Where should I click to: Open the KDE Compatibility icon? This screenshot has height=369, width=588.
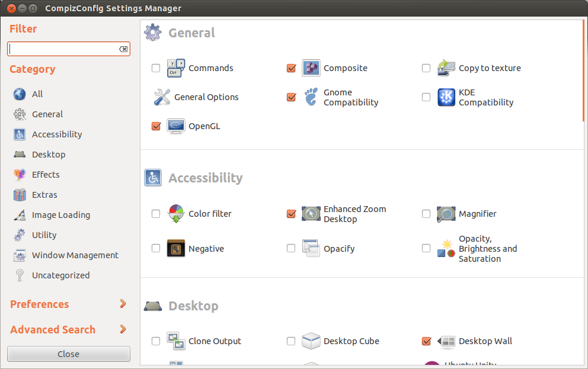tap(446, 97)
